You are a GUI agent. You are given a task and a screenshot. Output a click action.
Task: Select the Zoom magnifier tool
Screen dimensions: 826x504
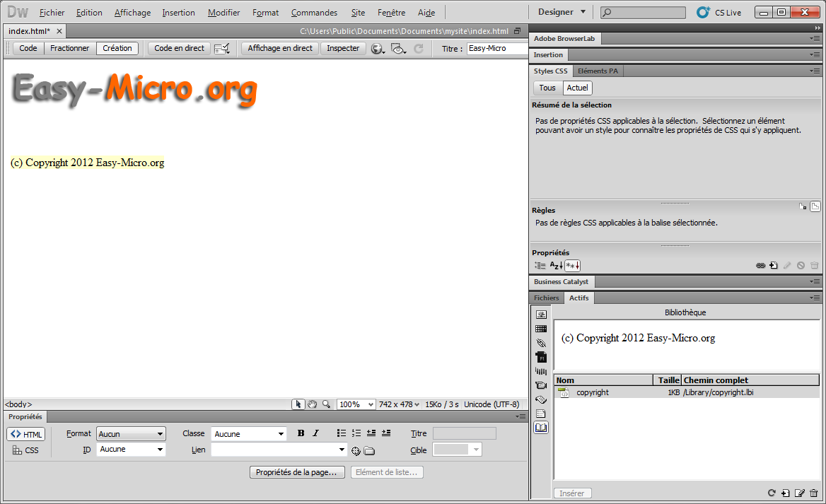click(x=327, y=404)
